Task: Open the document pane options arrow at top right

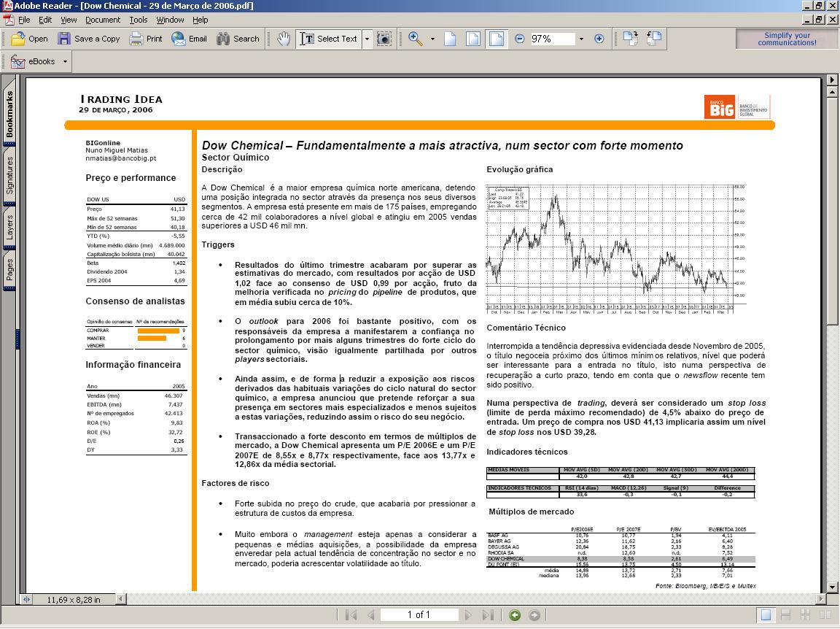Action: 832,80
